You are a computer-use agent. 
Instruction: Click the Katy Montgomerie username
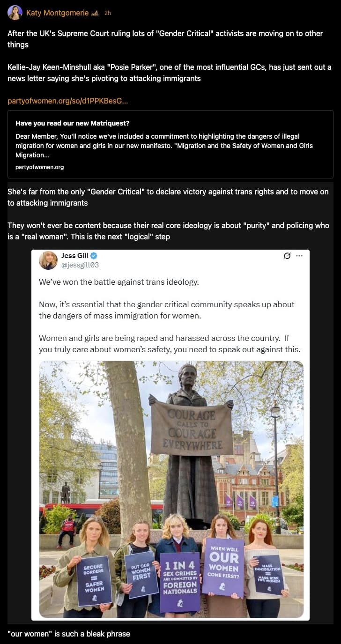tap(57, 13)
